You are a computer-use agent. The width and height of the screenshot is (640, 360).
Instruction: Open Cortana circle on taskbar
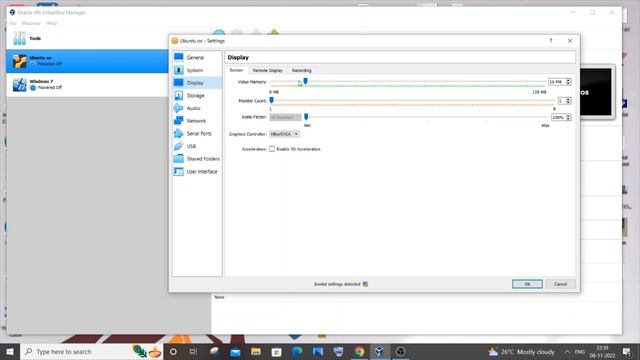173,351
